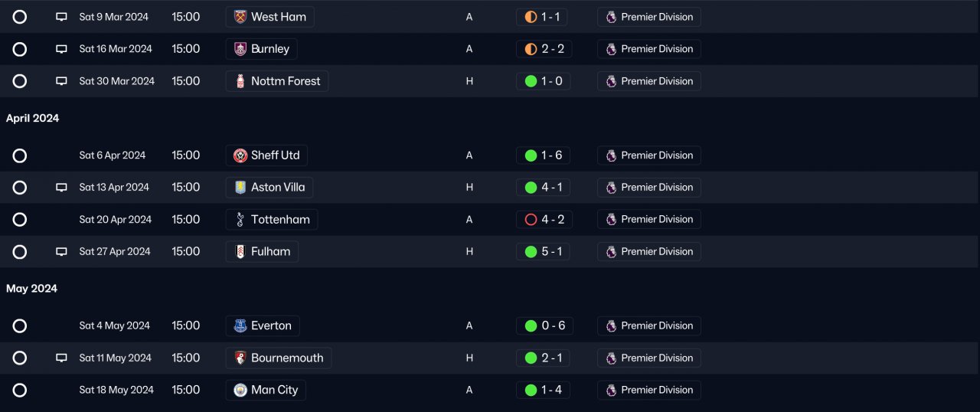The image size is (980, 412).
Task: Open the Bournemouth team button
Action: (x=279, y=358)
